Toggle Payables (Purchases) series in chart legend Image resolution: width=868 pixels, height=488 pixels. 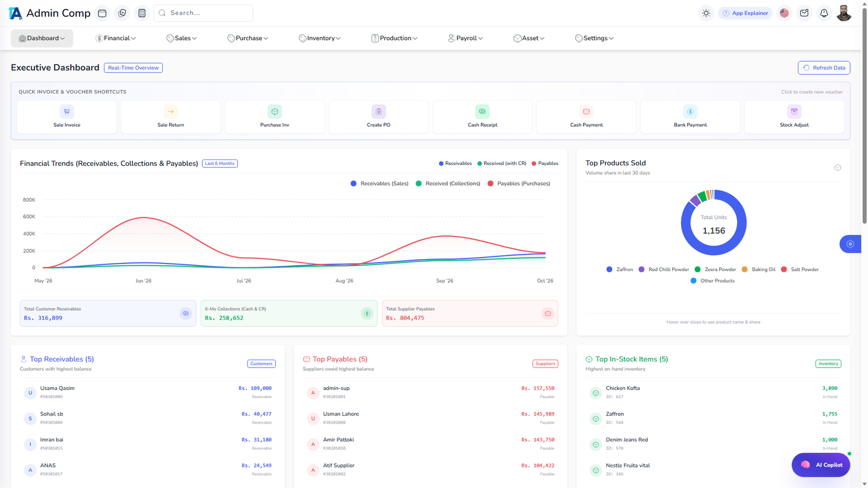(x=519, y=184)
